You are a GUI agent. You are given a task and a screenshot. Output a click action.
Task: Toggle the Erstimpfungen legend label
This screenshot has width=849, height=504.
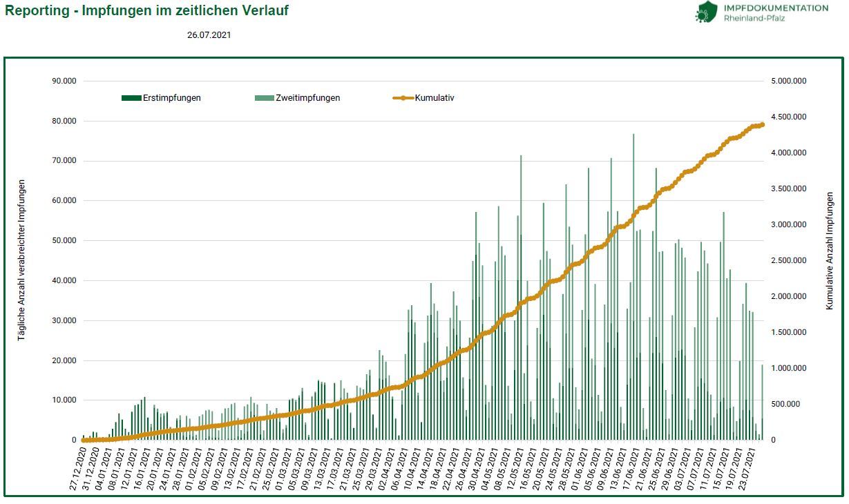(172, 98)
